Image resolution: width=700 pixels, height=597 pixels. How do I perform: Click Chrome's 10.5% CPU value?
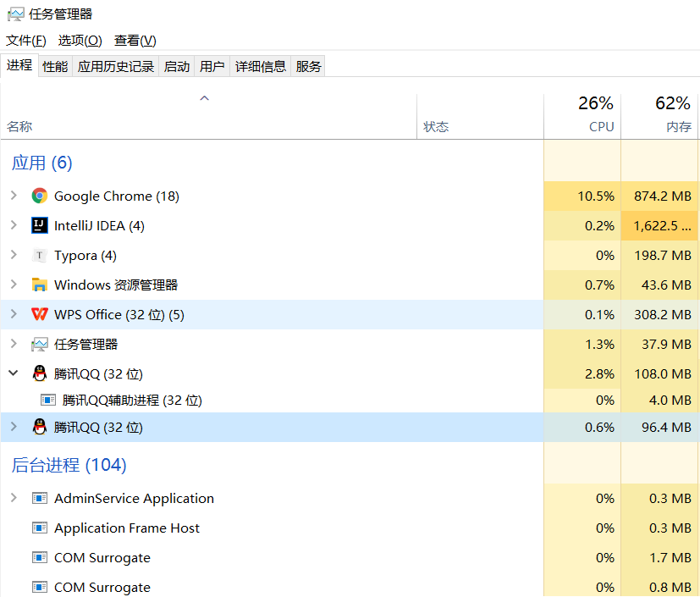(x=596, y=196)
